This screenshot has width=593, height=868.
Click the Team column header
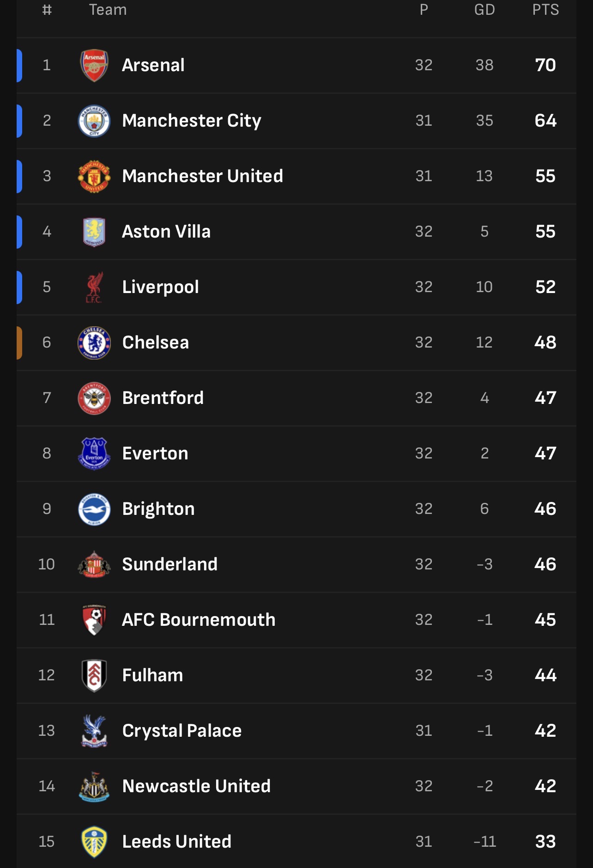click(108, 10)
